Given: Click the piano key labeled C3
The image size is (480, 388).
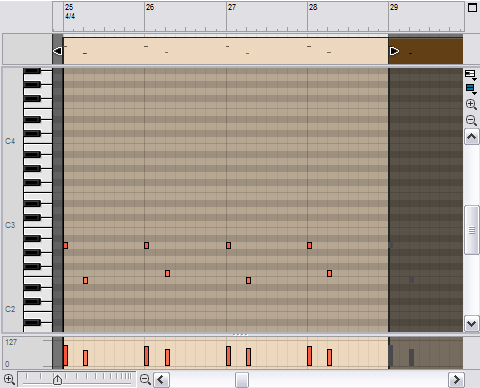Looking at the screenshot, I should click(37, 225).
